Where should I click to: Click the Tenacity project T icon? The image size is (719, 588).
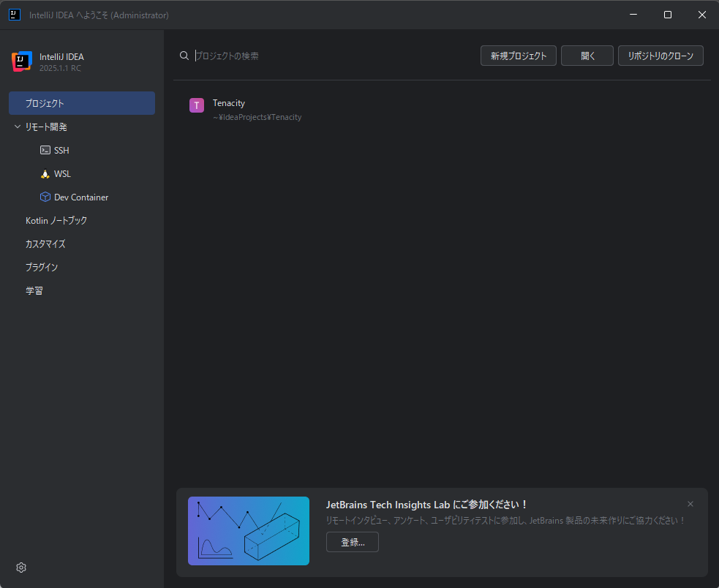197,105
